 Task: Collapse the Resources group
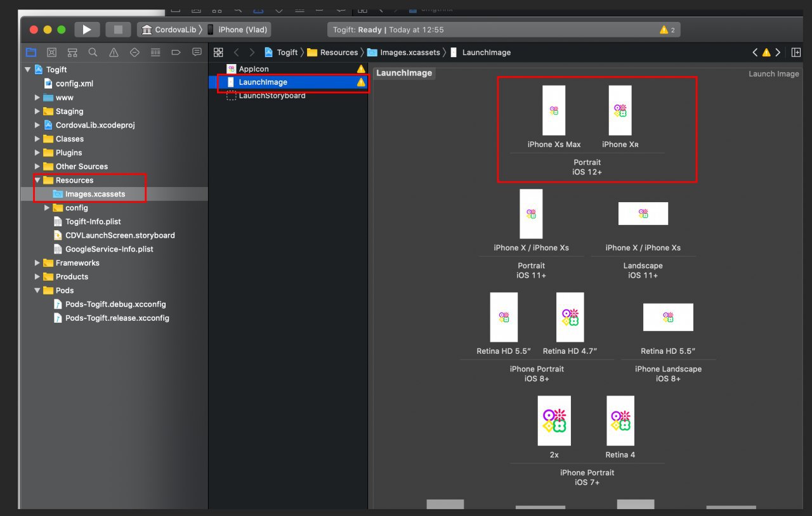coord(37,180)
